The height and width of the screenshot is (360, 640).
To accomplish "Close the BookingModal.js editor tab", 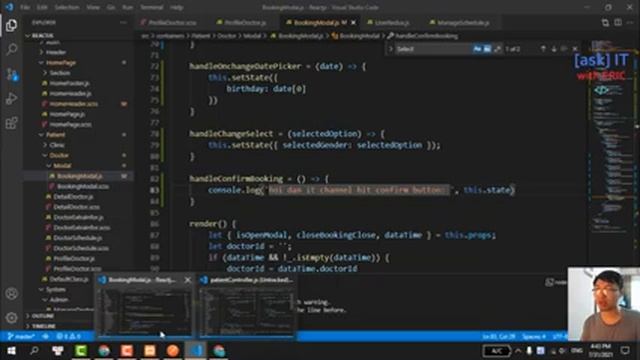I will (353, 23).
